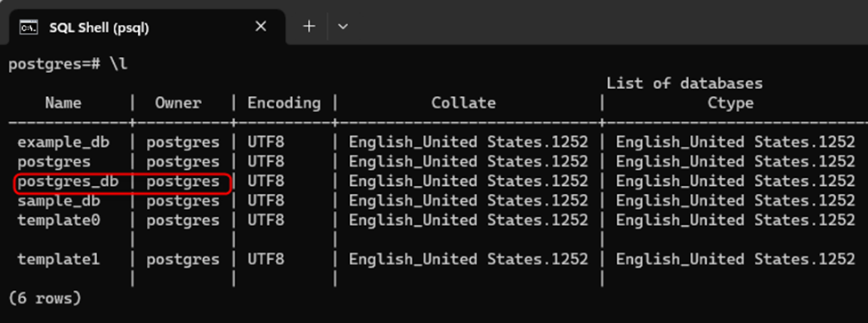Screen dimensions: 868x323
Task: Click the template0 database name
Action: pos(59,221)
